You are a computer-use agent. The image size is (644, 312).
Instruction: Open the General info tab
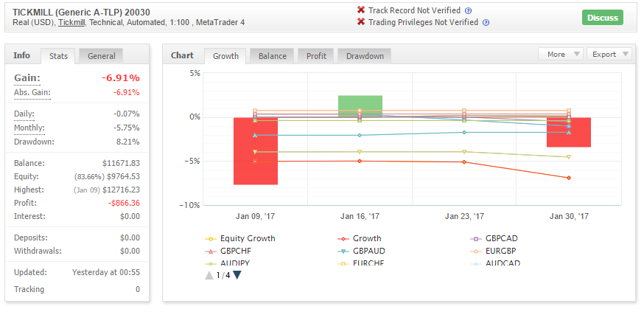point(101,56)
